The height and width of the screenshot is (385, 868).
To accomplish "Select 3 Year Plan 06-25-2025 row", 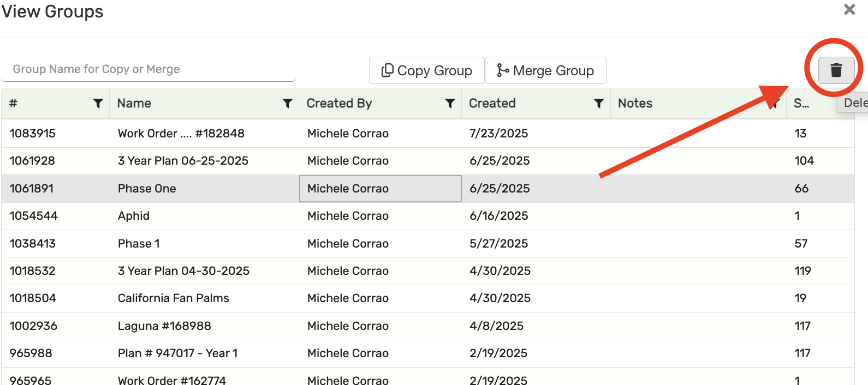I will point(183,161).
